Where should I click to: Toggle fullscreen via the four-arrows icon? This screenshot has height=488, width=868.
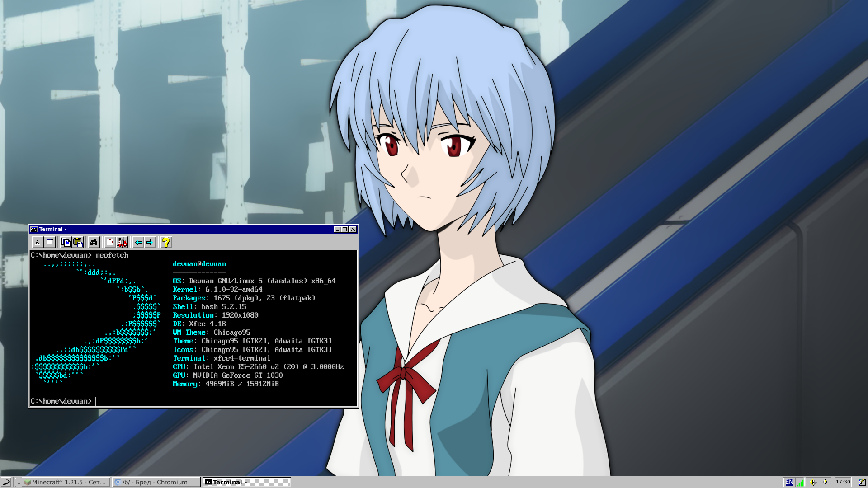tap(110, 242)
